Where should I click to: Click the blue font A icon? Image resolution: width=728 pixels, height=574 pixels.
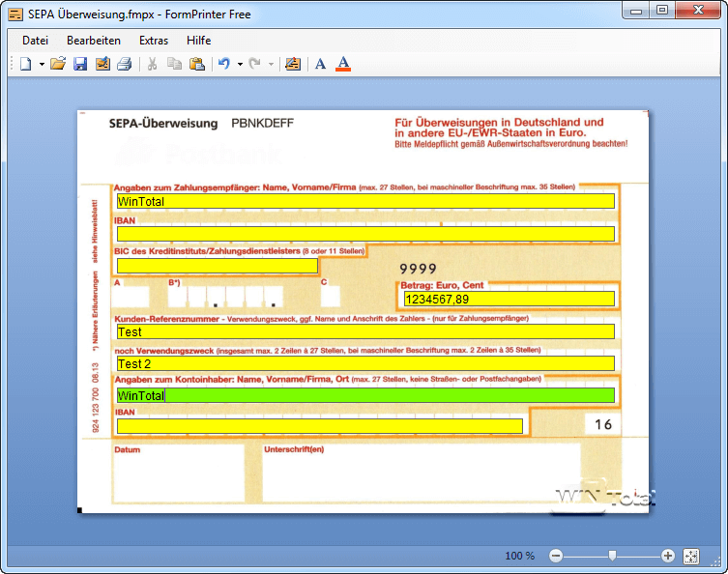pyautogui.click(x=320, y=64)
